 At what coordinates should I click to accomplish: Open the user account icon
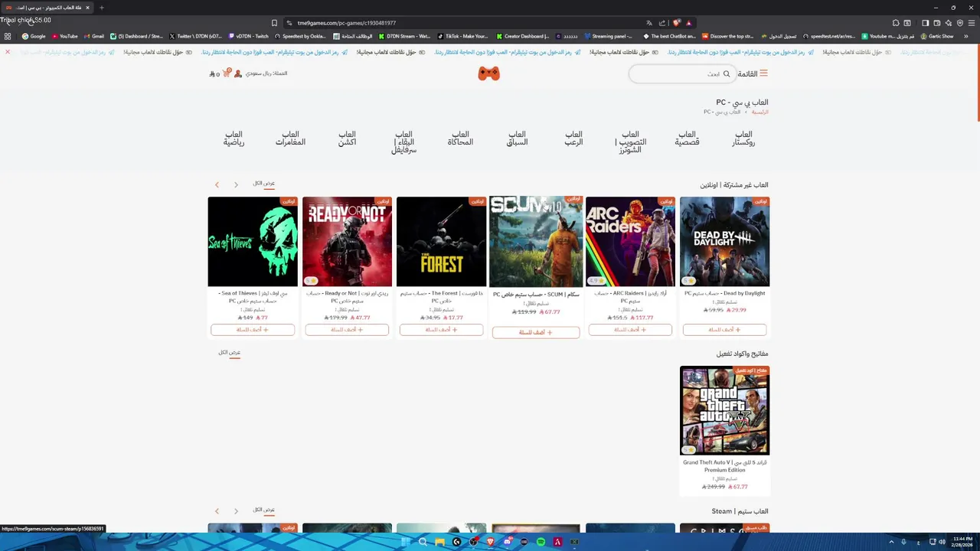point(238,73)
